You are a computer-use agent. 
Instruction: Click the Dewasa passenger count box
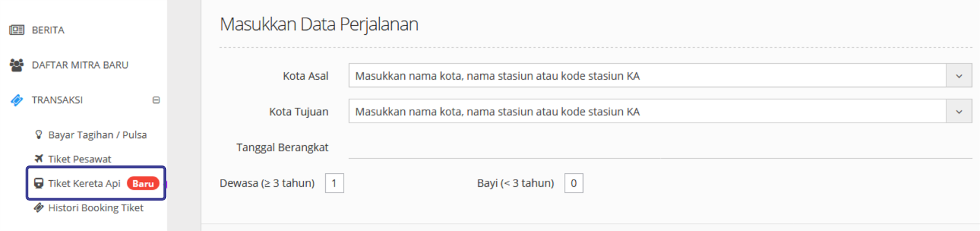point(334,183)
